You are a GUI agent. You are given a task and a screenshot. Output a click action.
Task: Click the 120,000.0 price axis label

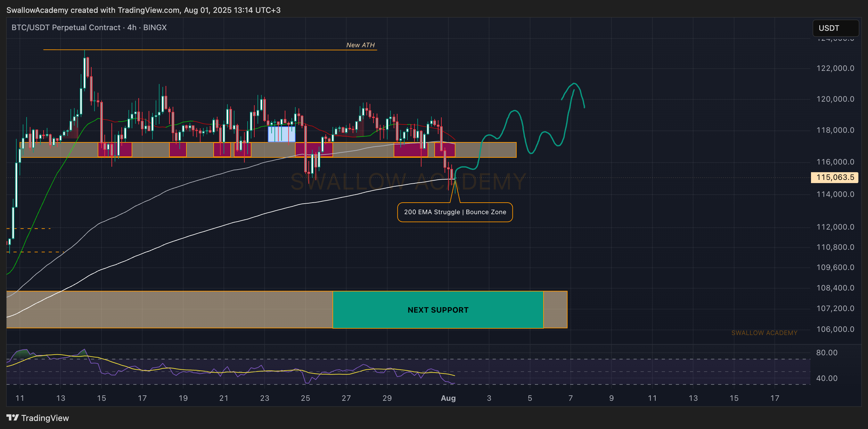click(x=835, y=99)
